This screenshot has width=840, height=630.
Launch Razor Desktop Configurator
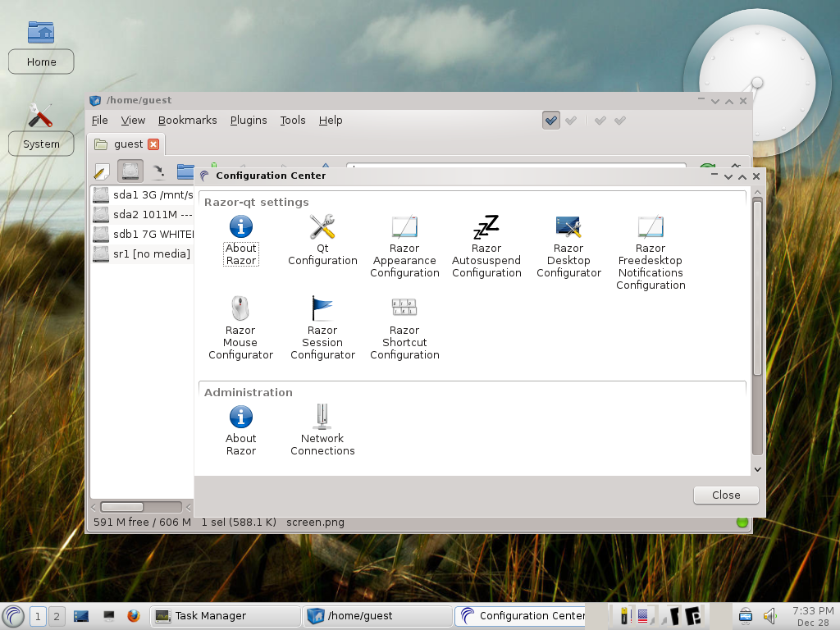[x=568, y=246]
